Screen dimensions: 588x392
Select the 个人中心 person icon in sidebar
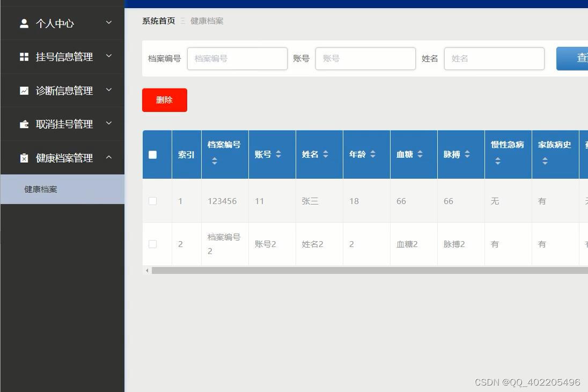pos(24,23)
